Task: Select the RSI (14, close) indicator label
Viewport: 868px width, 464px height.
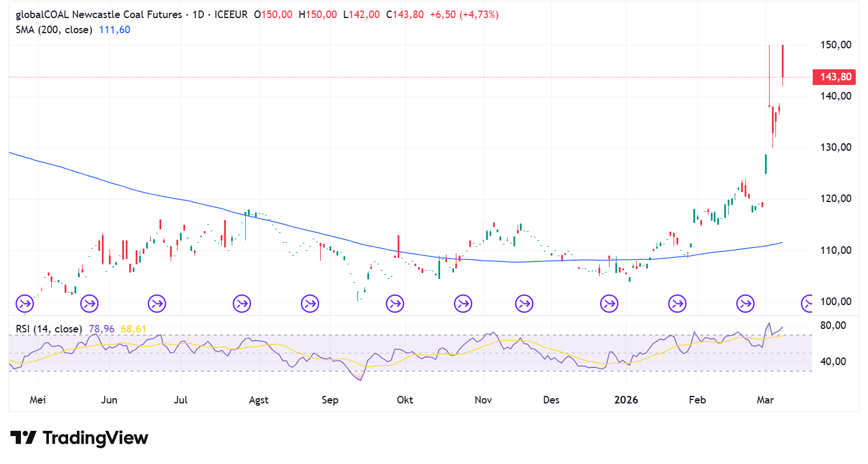Action: [x=49, y=329]
